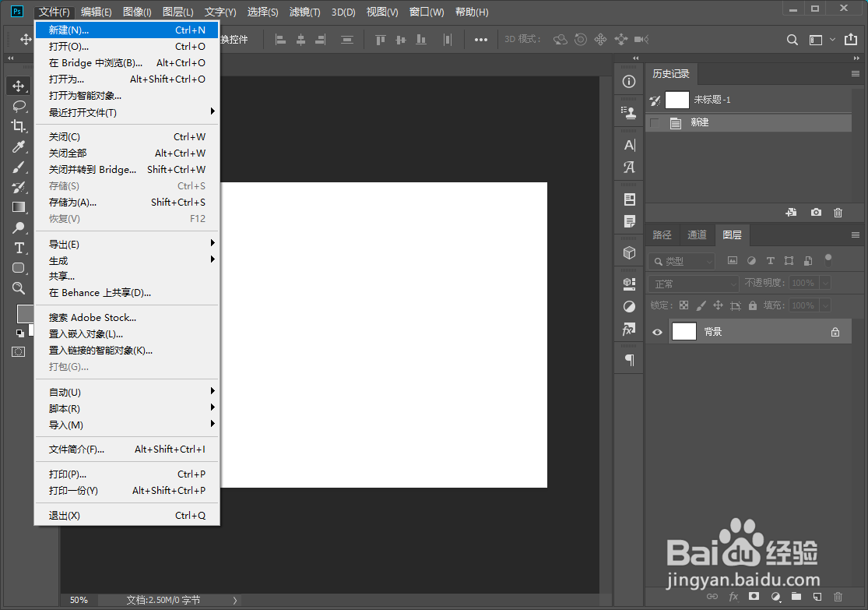Select the Lasso tool

(x=19, y=106)
